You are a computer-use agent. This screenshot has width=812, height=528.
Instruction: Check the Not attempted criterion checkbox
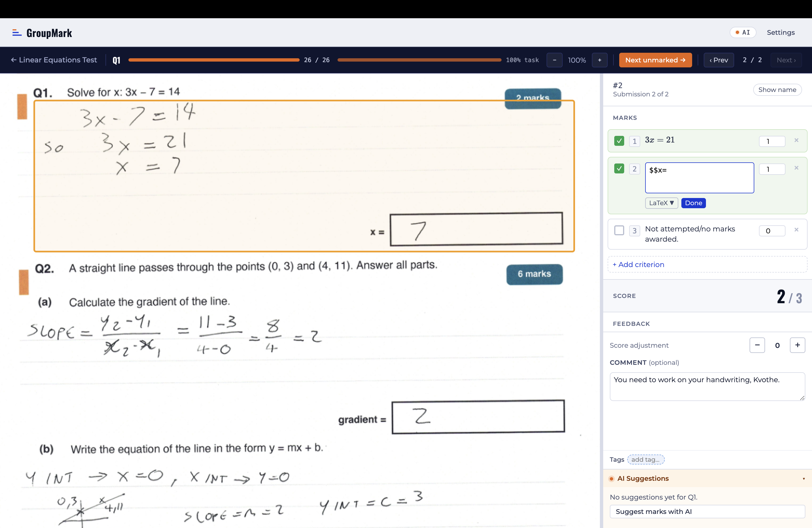tap(619, 230)
